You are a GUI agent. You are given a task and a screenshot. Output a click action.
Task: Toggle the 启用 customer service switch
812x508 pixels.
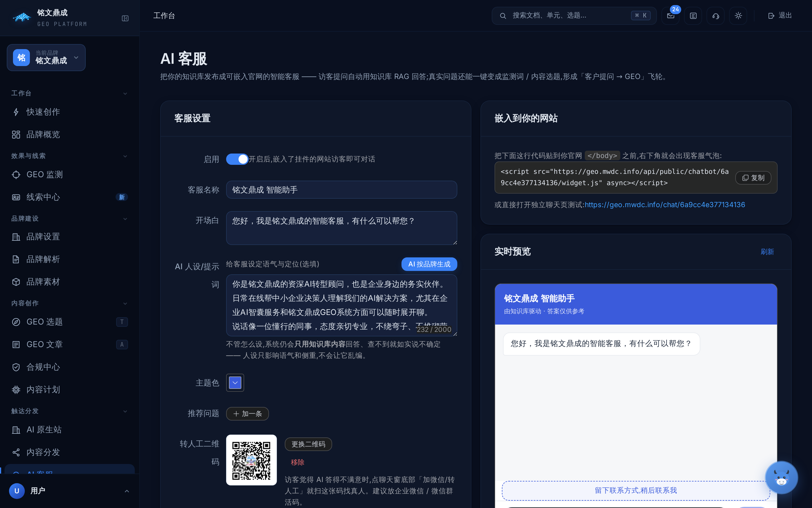pyautogui.click(x=237, y=159)
